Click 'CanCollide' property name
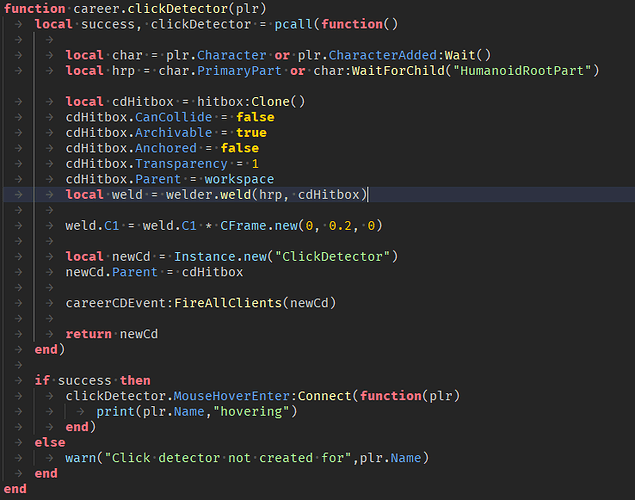 (x=174, y=117)
